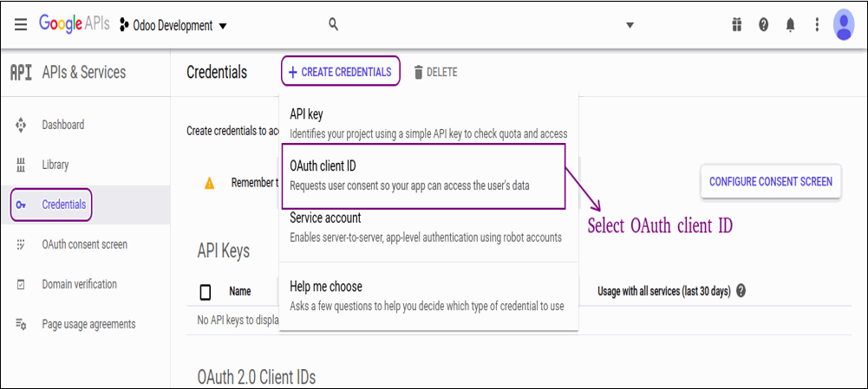
Task: Click the Google APIs logo
Action: pos(75,24)
